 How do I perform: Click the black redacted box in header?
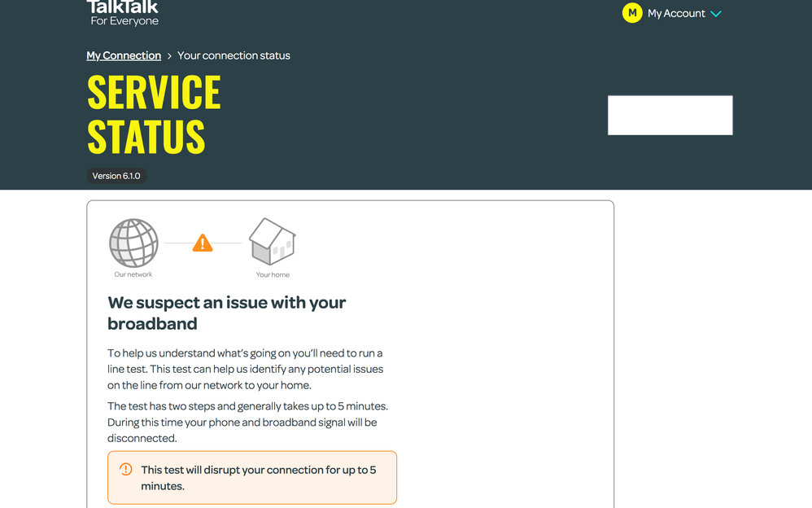(670, 115)
